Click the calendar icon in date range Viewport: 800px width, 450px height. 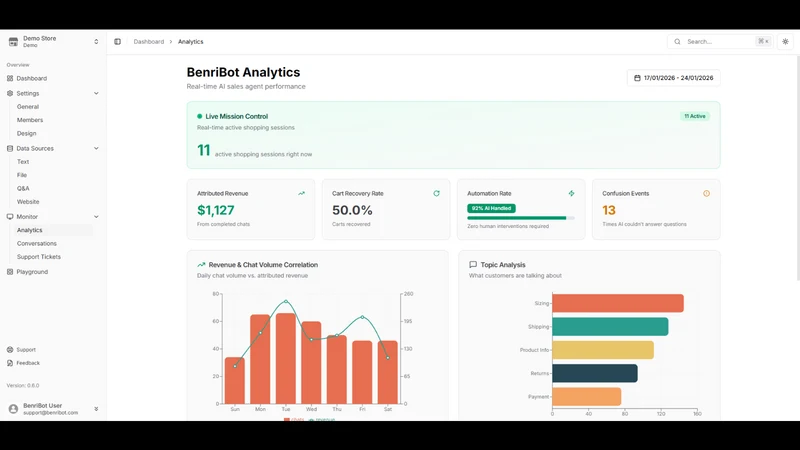637,78
